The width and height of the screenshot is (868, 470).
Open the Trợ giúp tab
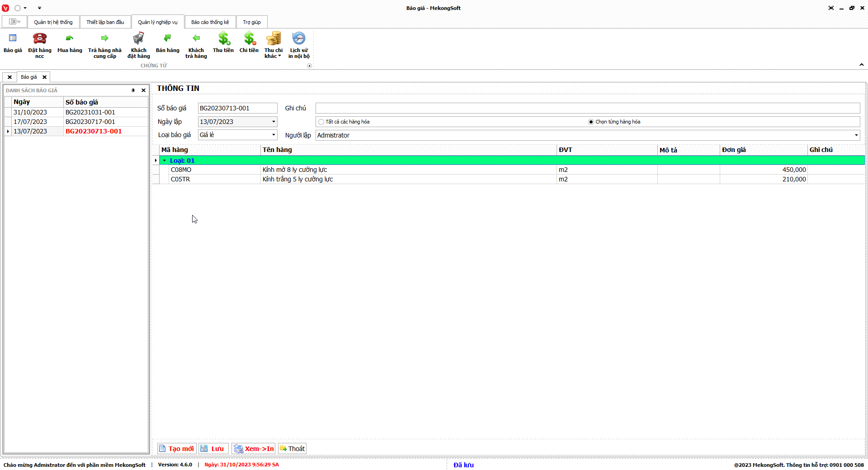(252, 22)
